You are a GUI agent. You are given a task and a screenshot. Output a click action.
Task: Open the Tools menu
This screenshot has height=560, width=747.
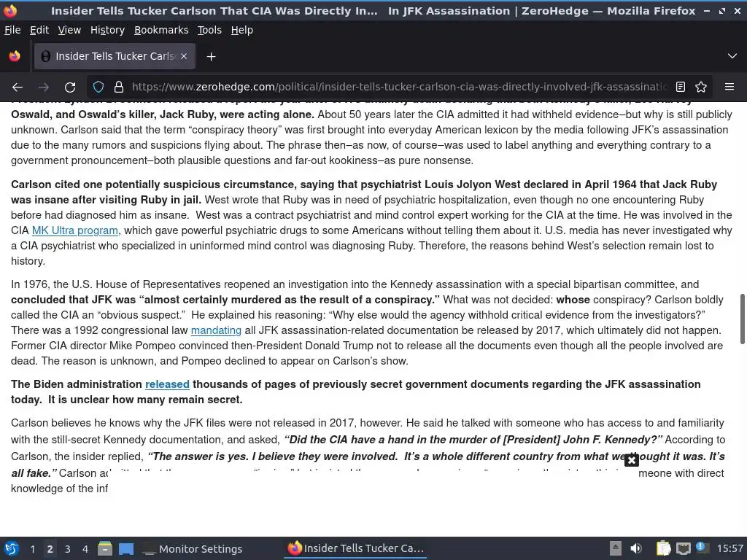209,30
